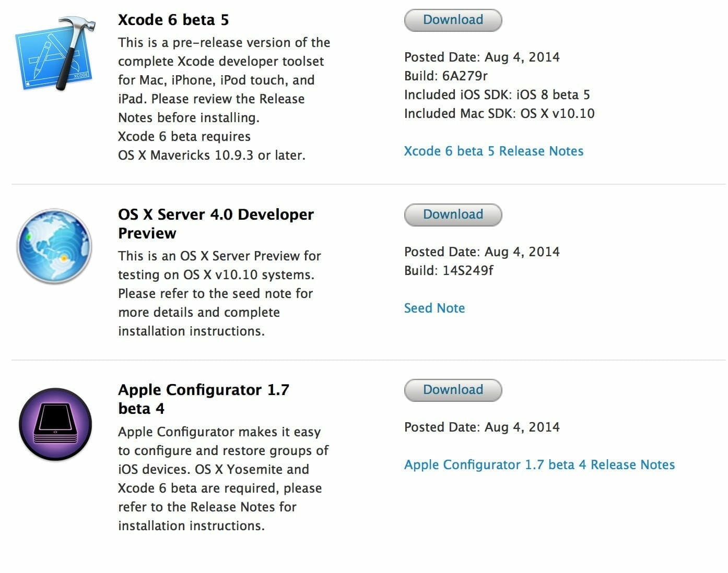Click the "Included iOS SDK: iOS 8 beta 5" line
This screenshot has width=728, height=573.
[497, 95]
